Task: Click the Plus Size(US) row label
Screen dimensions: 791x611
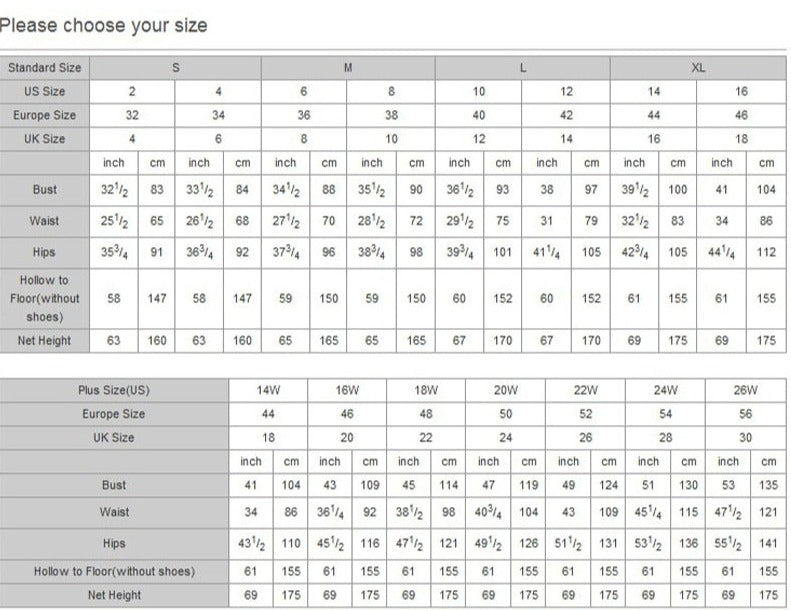Action: tap(114, 390)
